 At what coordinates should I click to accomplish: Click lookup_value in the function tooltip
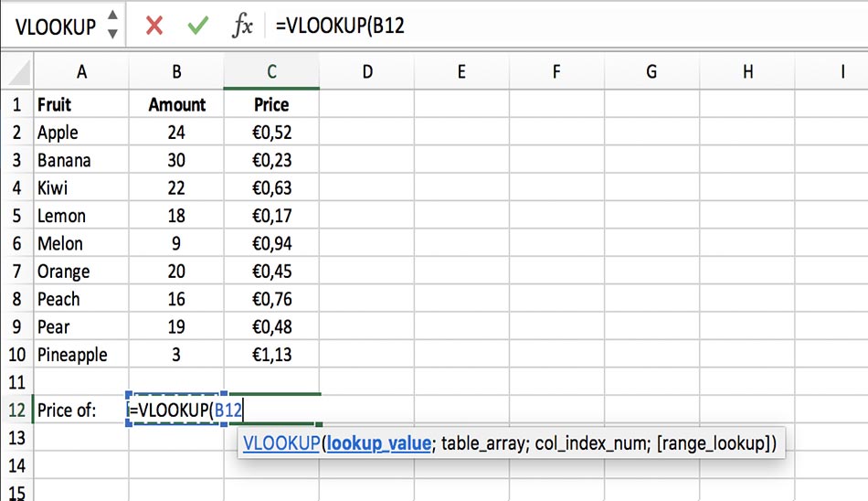[378, 442]
